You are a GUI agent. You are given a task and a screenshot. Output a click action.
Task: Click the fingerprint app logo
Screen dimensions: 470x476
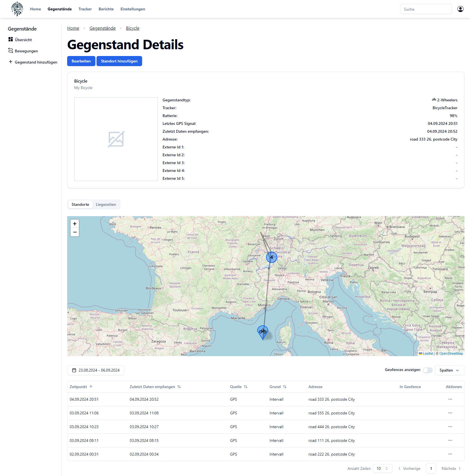pyautogui.click(x=17, y=9)
